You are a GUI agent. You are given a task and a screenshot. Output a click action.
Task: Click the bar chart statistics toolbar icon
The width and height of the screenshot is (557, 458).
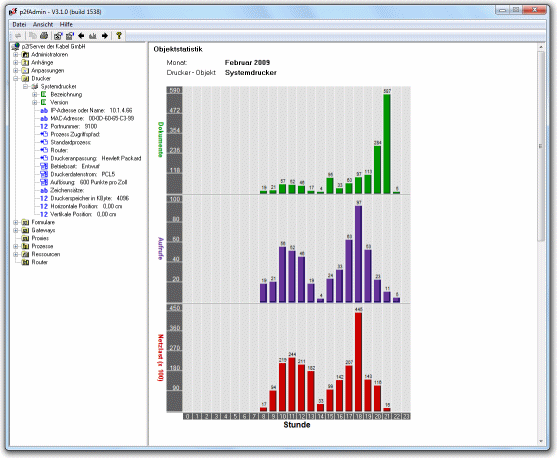coord(93,36)
